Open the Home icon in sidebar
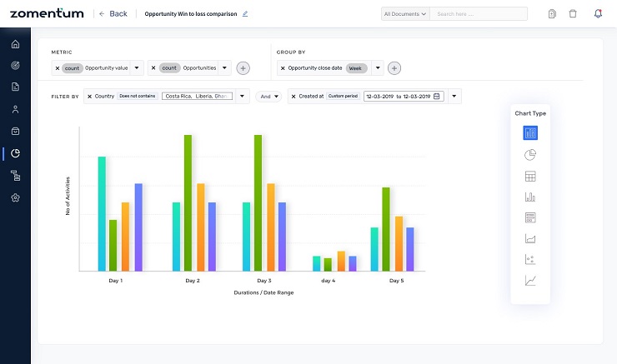The width and height of the screenshot is (617, 364). (15, 43)
